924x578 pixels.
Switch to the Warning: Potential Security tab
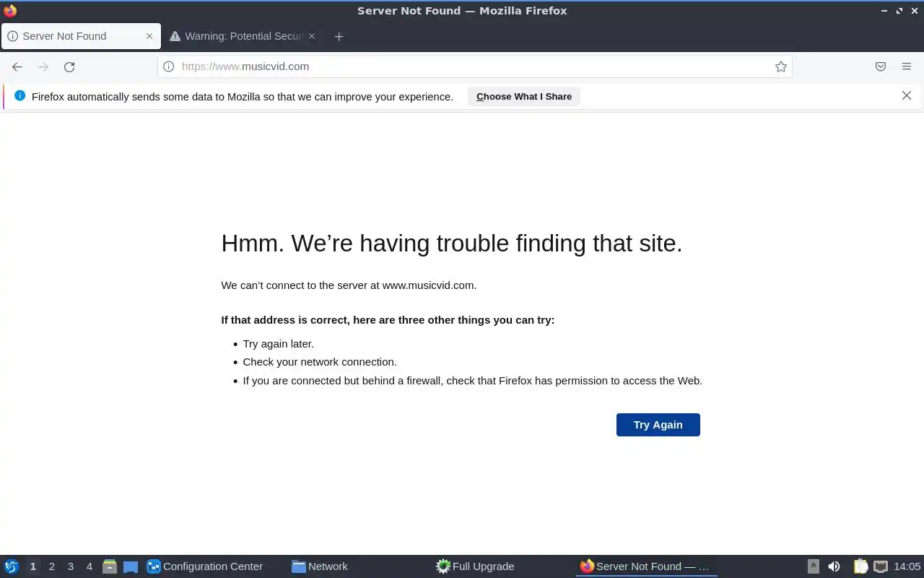click(243, 36)
